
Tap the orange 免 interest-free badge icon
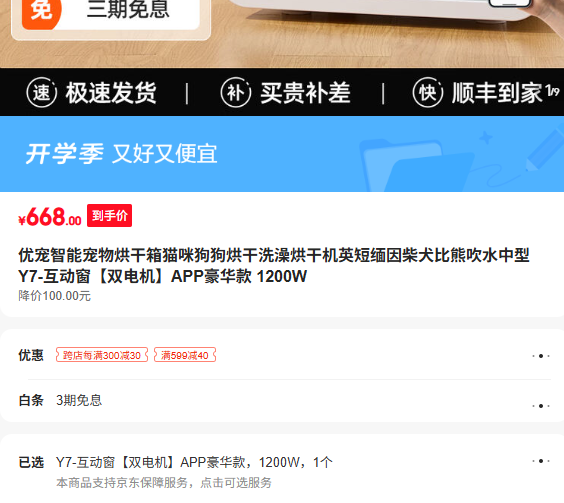point(41,13)
